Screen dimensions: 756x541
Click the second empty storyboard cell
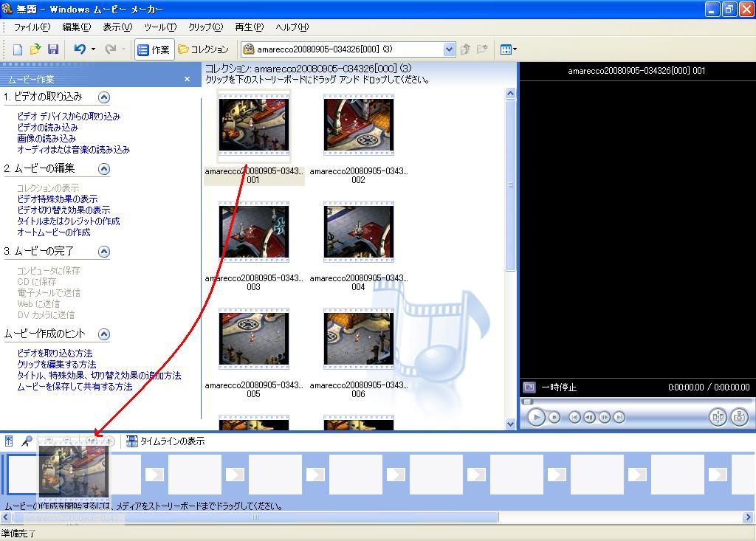(x=195, y=475)
